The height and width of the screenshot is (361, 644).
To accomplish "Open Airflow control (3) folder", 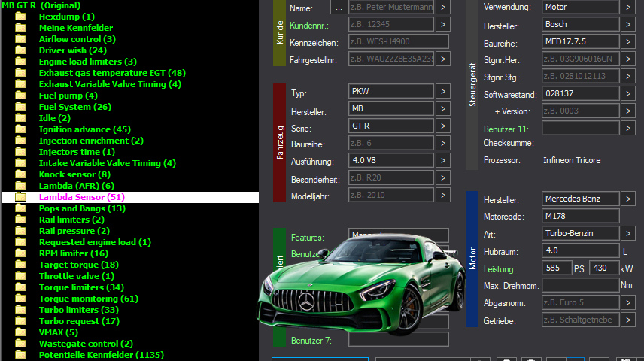I will pos(77,39).
